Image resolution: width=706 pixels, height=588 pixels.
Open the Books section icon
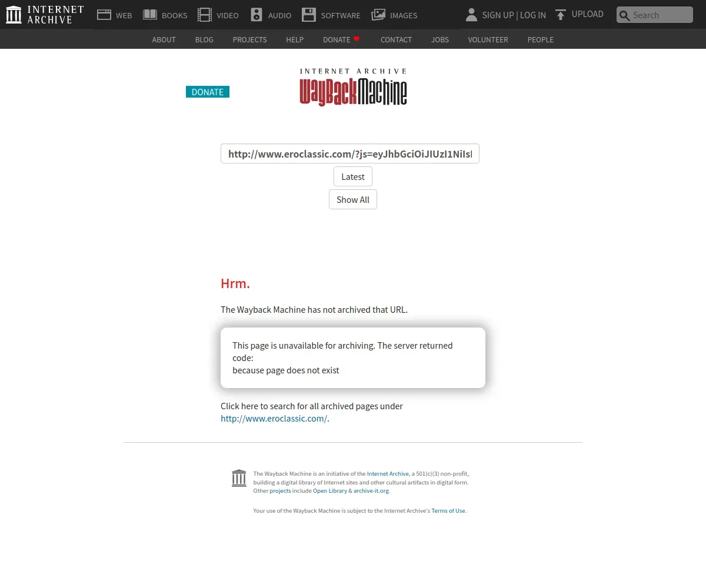(150, 15)
